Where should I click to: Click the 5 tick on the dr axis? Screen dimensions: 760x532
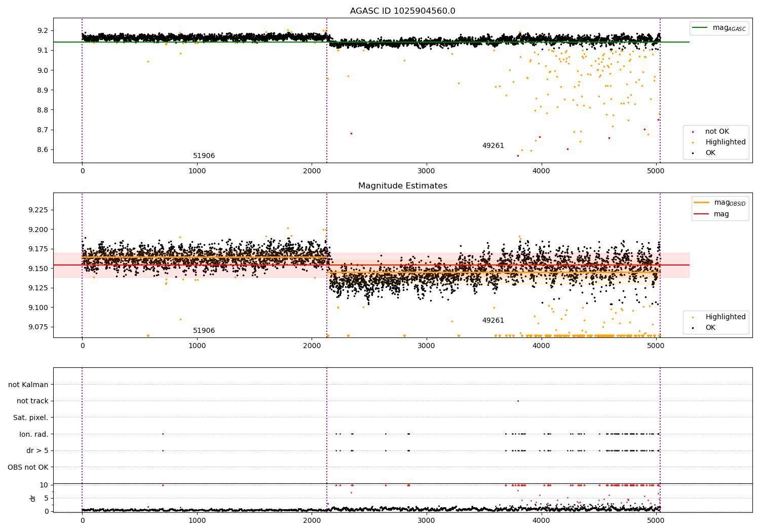pos(46,499)
